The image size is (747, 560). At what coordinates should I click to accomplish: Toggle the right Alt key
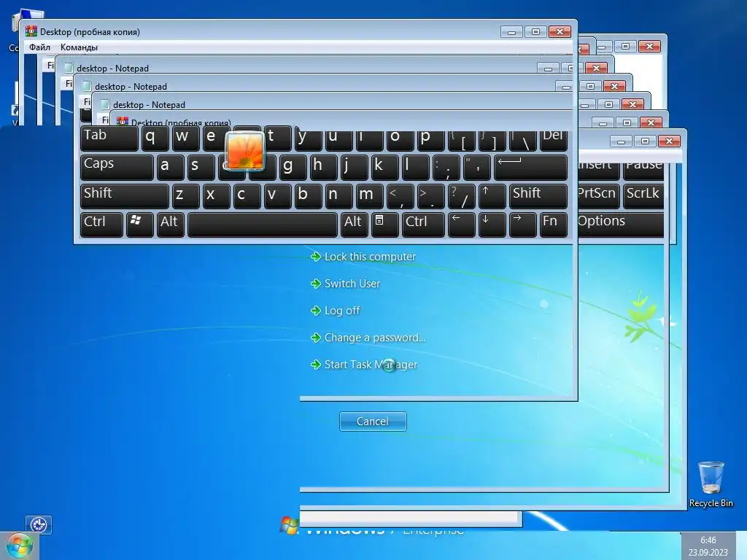[x=354, y=225]
